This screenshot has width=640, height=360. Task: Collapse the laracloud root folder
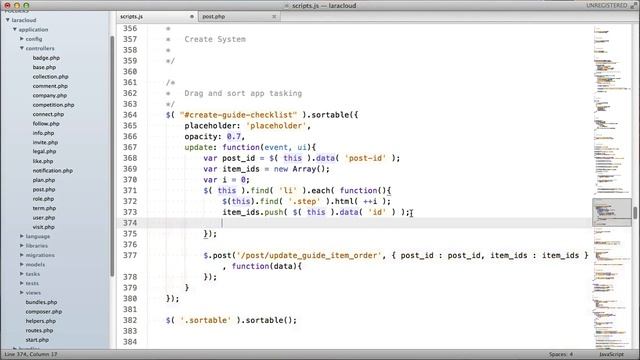point(7,20)
